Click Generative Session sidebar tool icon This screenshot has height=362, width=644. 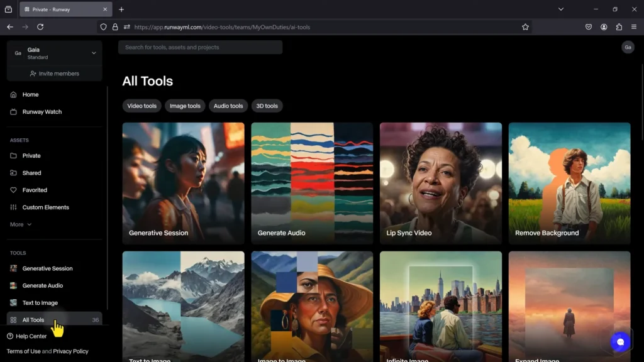coord(14,268)
